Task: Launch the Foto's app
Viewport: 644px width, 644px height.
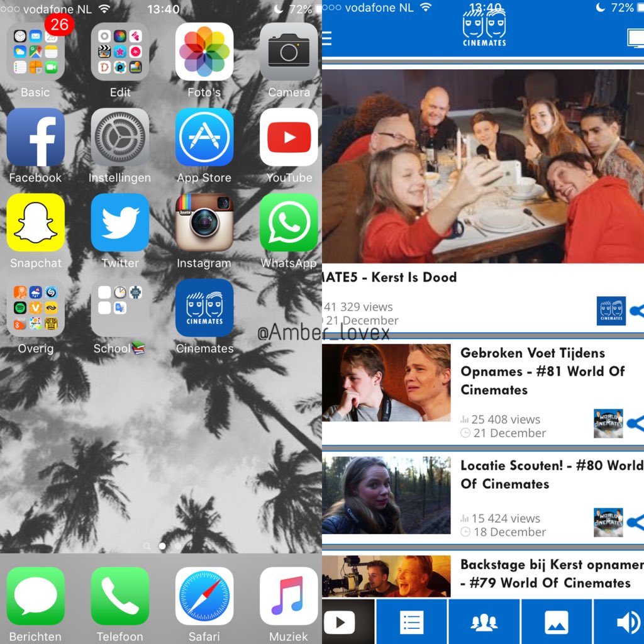Action: (204, 52)
